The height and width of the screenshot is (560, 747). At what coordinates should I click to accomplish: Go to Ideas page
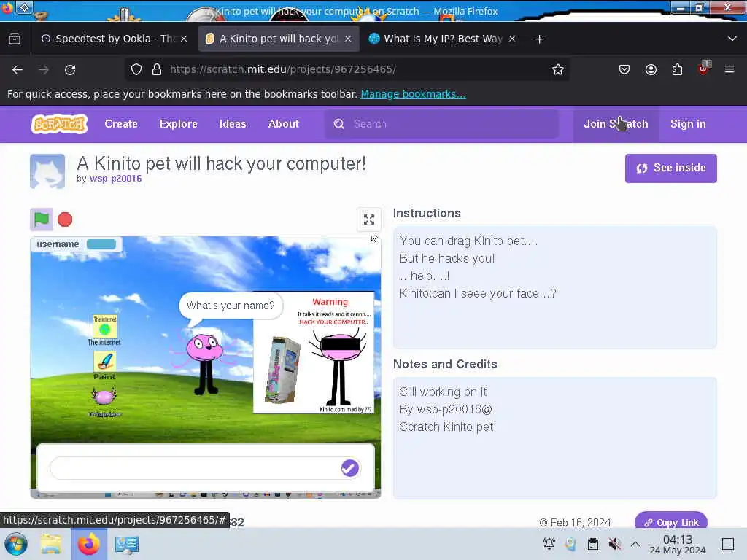[x=233, y=124]
